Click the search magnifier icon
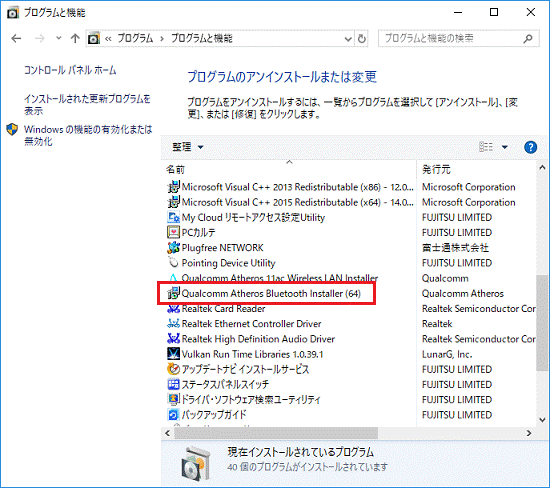Screen dimensions: 550x488 tap(528, 38)
